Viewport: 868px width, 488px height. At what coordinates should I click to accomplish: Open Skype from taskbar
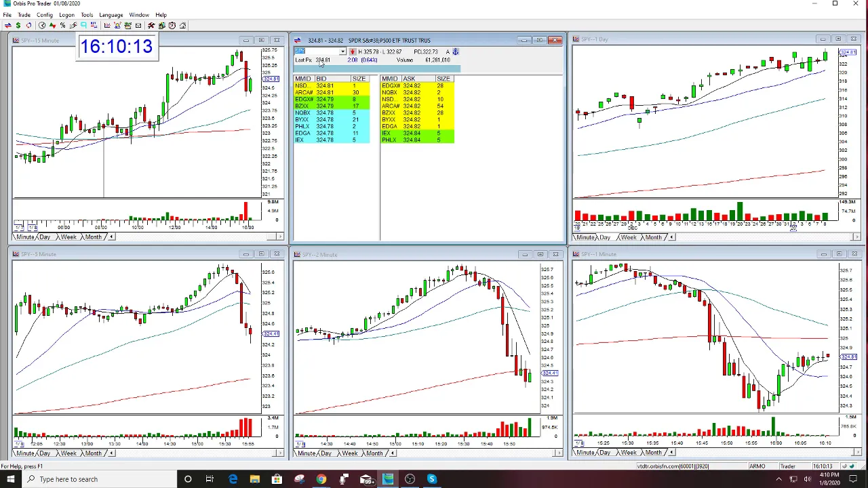coord(432,479)
